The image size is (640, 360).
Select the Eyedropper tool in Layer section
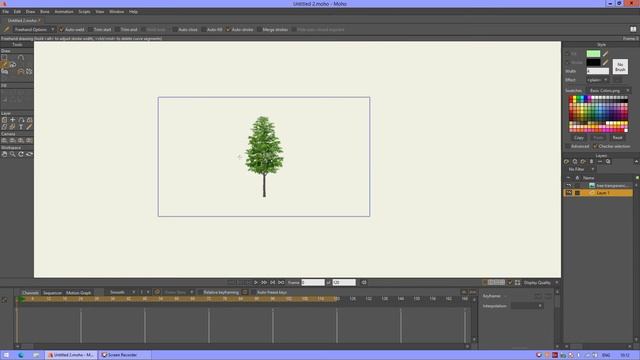29,127
